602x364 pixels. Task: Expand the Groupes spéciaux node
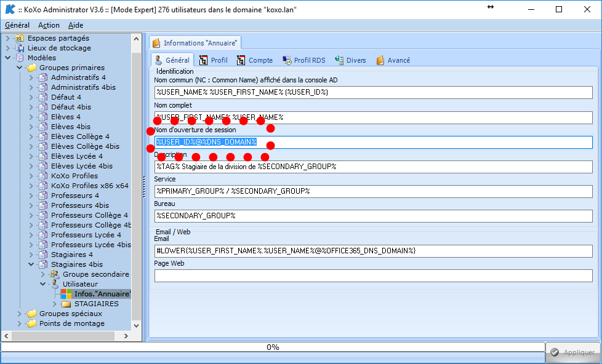(19, 314)
